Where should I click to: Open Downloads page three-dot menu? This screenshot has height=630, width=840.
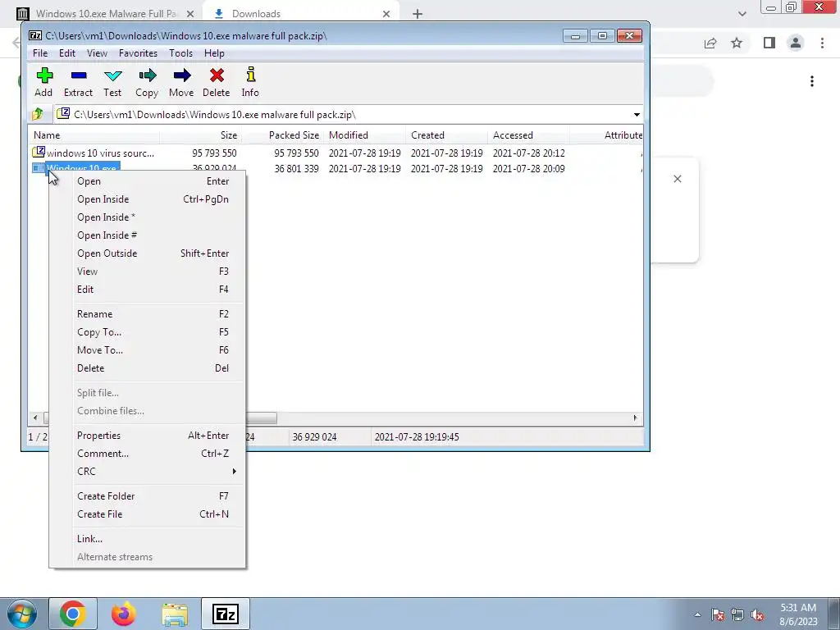pos(812,81)
